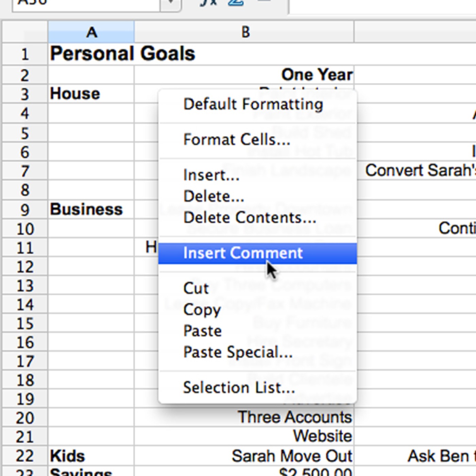Viewport: 476px width, 476px height.
Task: Click Insert Comment menu item
Action: pyautogui.click(x=243, y=253)
